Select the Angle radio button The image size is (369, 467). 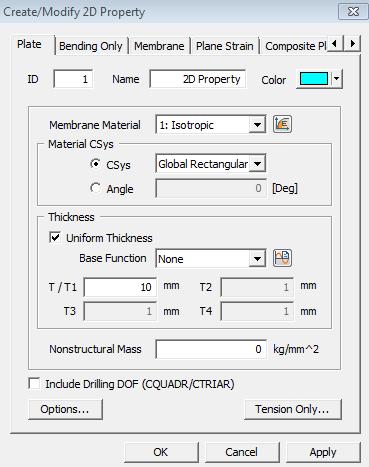pos(96,188)
